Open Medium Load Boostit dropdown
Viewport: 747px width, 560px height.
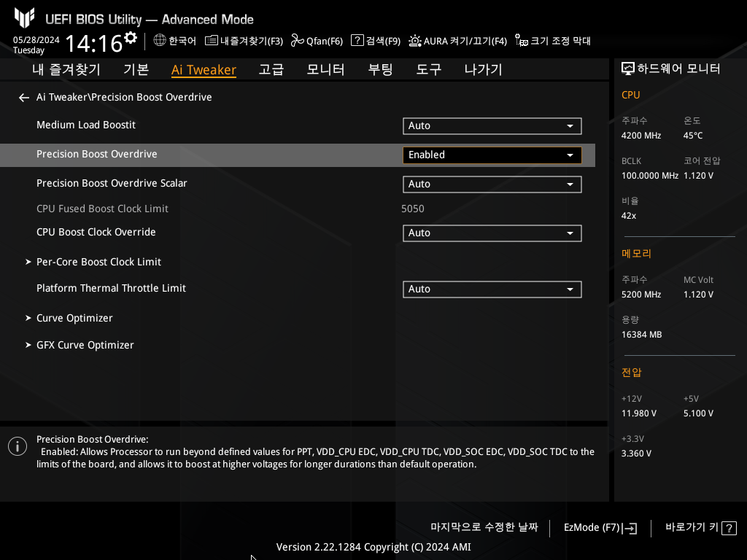click(x=492, y=125)
